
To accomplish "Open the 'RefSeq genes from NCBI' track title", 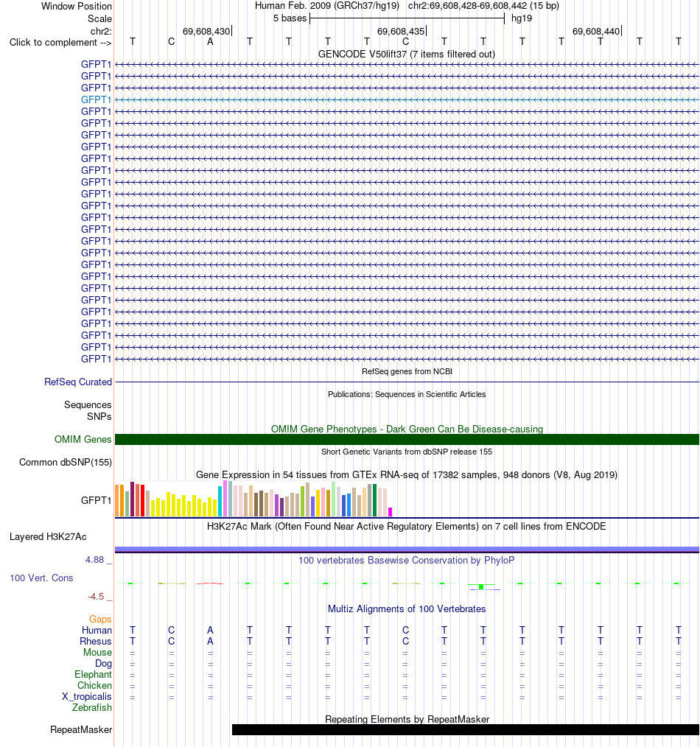I will [x=407, y=371].
